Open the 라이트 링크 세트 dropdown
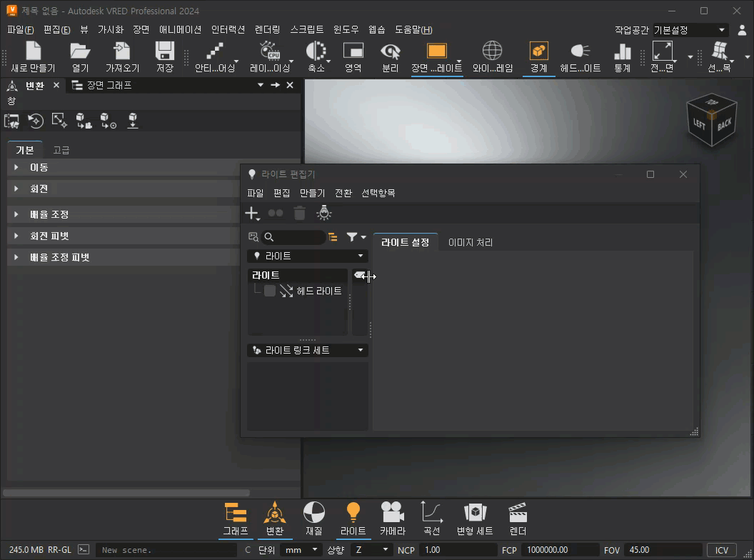Image resolution: width=754 pixels, height=560 pixels. pos(308,350)
